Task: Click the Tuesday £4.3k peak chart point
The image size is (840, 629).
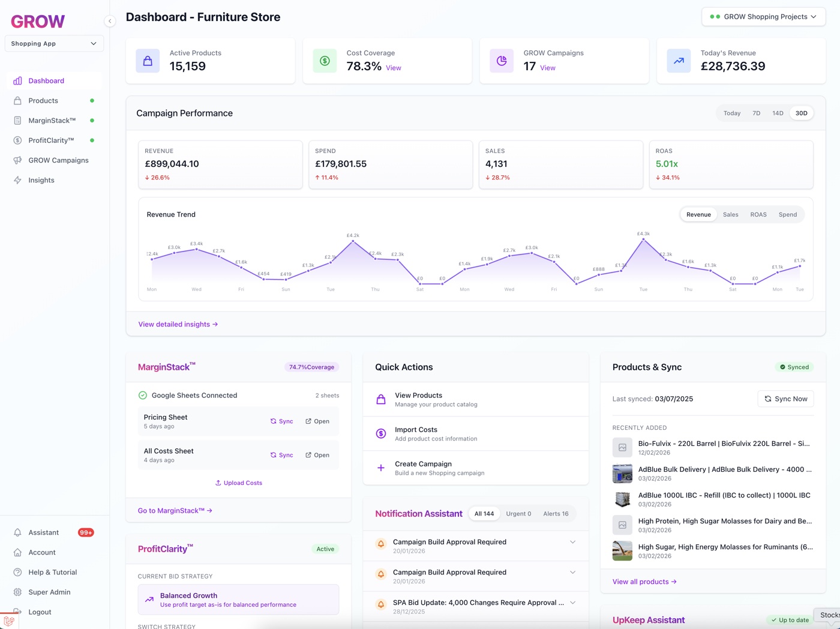Action: click(x=643, y=239)
